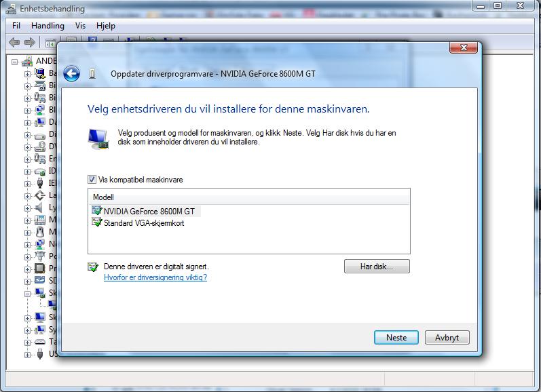Select the mouse 'M' icon
541x392 pixels.
[39, 232]
